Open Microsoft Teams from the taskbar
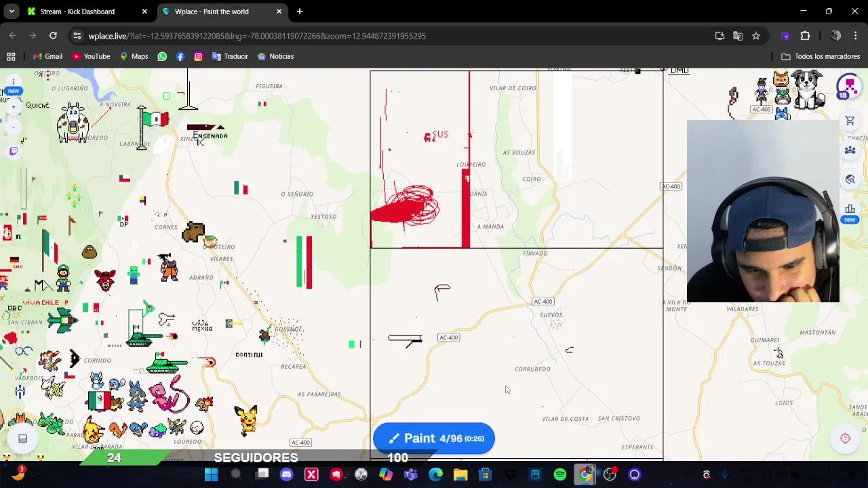Screen dimensions: 868x488 410,474
